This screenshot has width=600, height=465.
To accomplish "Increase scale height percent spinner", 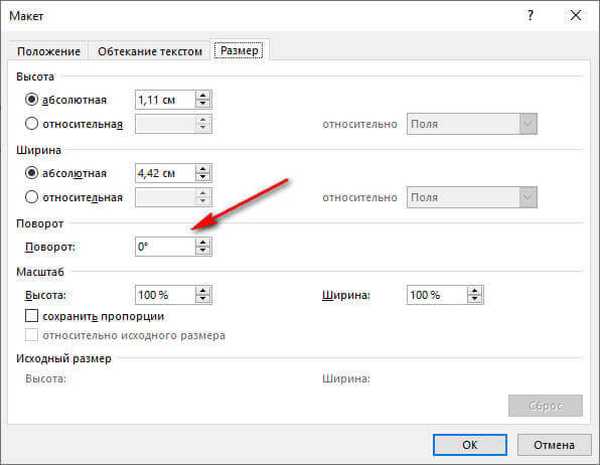I will coord(203,290).
